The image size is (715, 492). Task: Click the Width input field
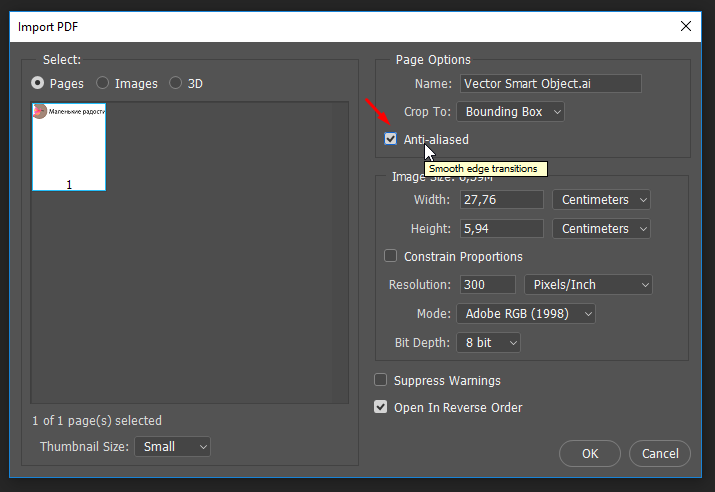click(501, 200)
